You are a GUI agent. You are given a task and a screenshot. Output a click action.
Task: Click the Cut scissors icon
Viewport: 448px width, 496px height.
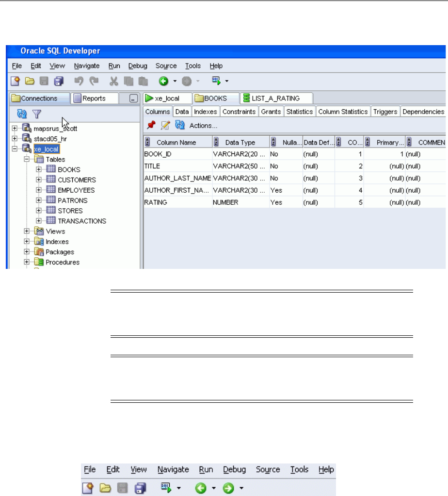(114, 82)
